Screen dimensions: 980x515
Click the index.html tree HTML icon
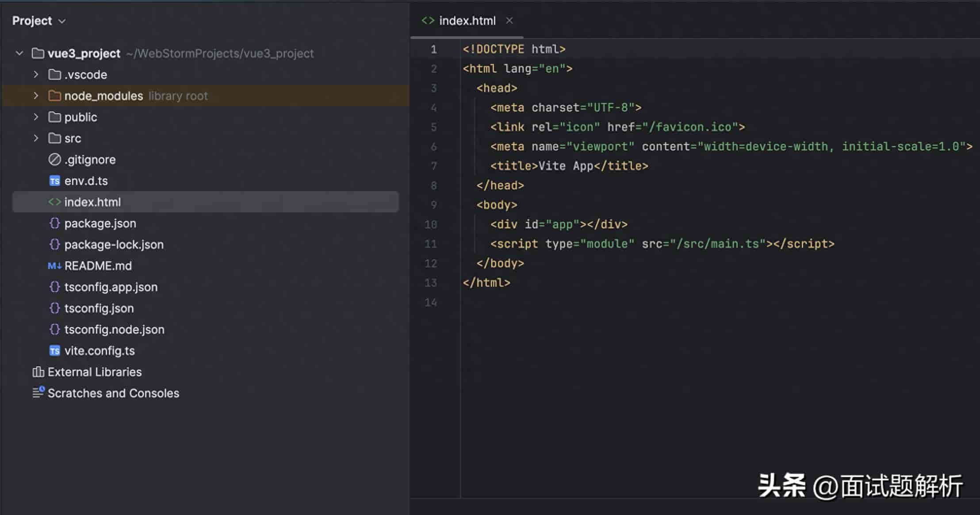pos(55,202)
